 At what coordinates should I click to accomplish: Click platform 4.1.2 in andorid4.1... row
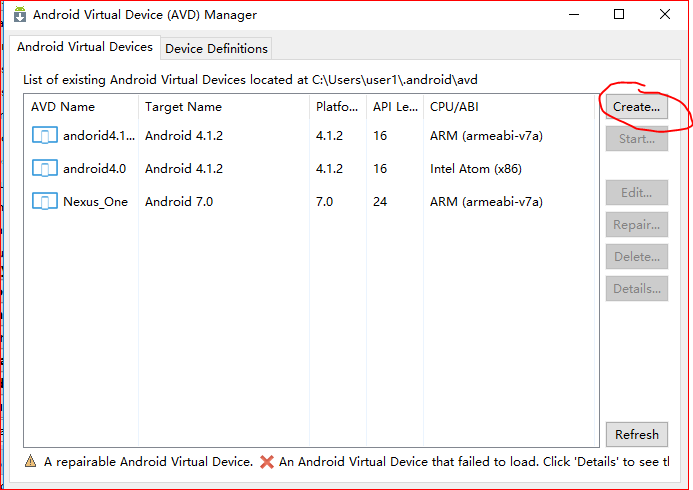pyautogui.click(x=329, y=136)
